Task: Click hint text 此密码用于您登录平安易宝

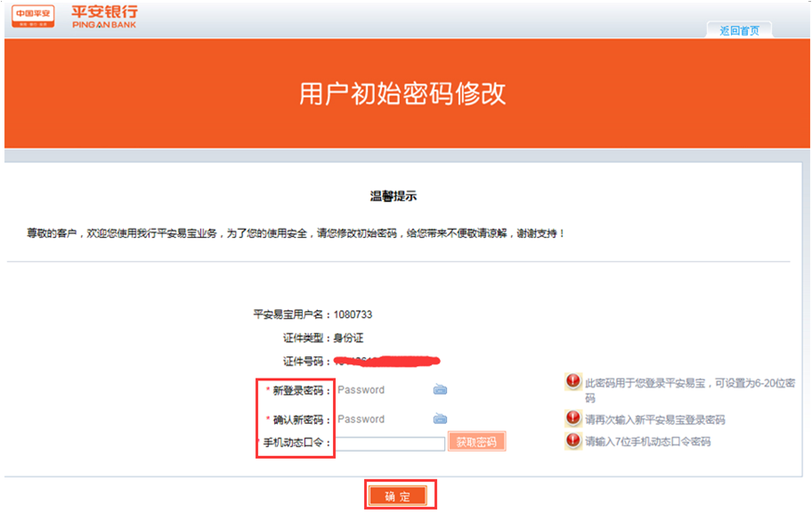Action: 690,390
